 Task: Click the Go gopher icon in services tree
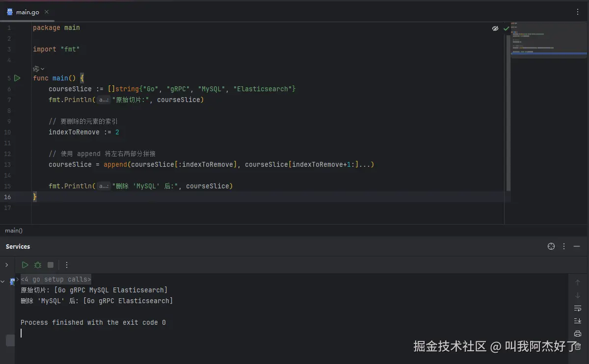[x=12, y=282]
